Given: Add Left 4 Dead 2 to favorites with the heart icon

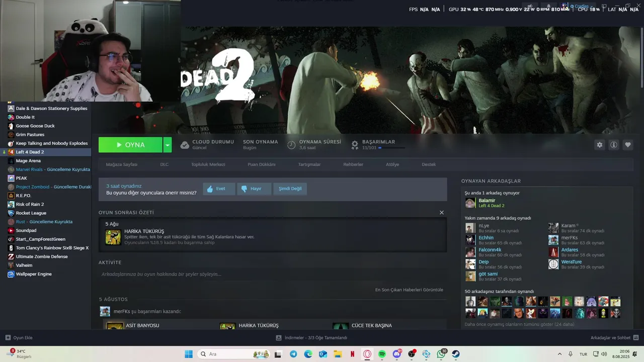Looking at the screenshot, I should tap(628, 145).
